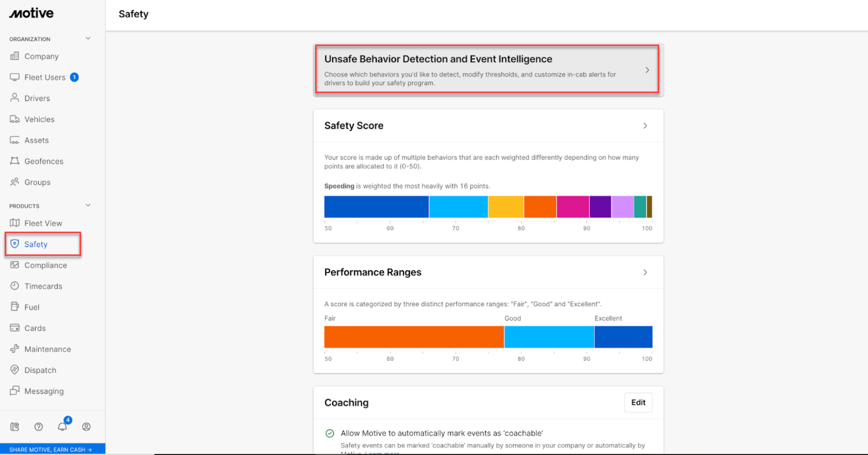
Task: Click the orange Fair performance range
Action: pyautogui.click(x=414, y=337)
